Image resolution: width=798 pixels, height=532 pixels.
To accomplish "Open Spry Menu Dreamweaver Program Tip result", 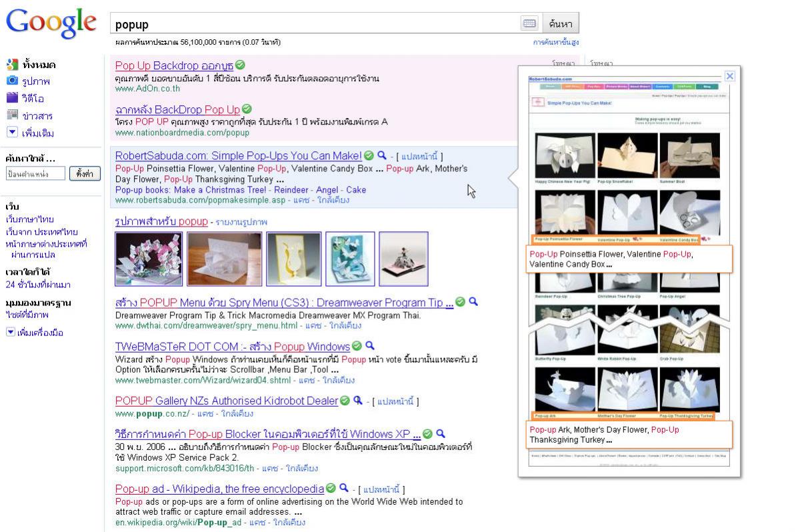I will click(284, 303).
